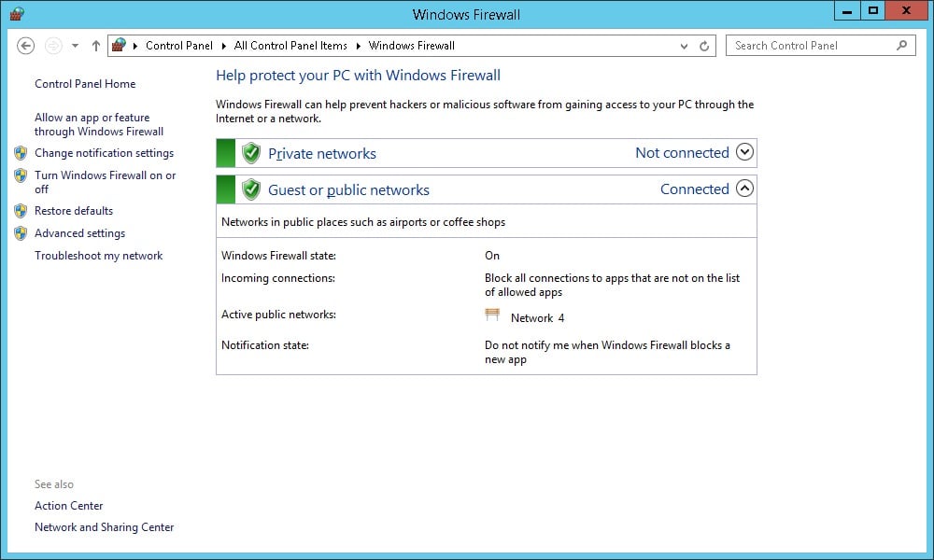Click the Back arrow navigation button
This screenshot has height=560, width=934.
click(x=25, y=46)
